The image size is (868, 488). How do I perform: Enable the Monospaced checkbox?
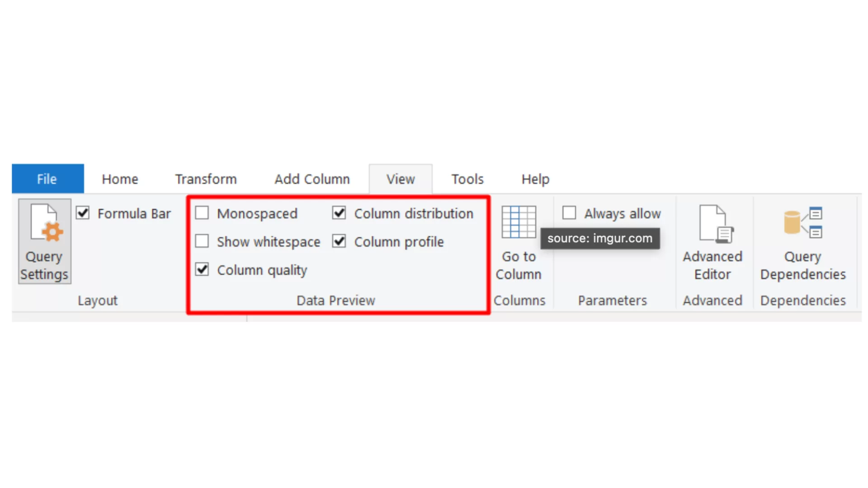[202, 213]
